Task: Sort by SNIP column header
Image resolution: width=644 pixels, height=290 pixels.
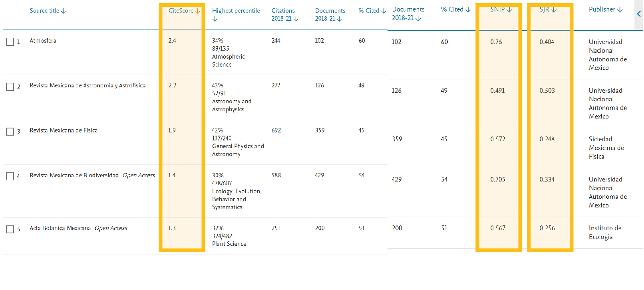Action: (x=501, y=10)
